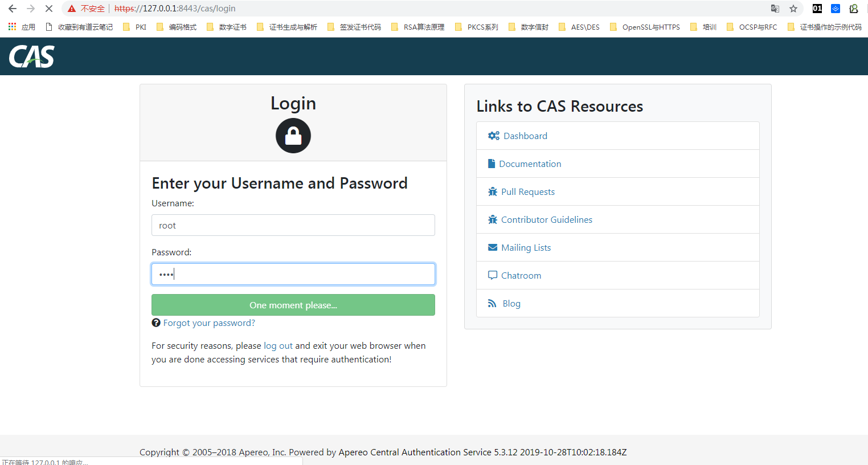Click the not-secure warning triangle icon
This screenshot has width=868, height=465.
pyautogui.click(x=72, y=9)
